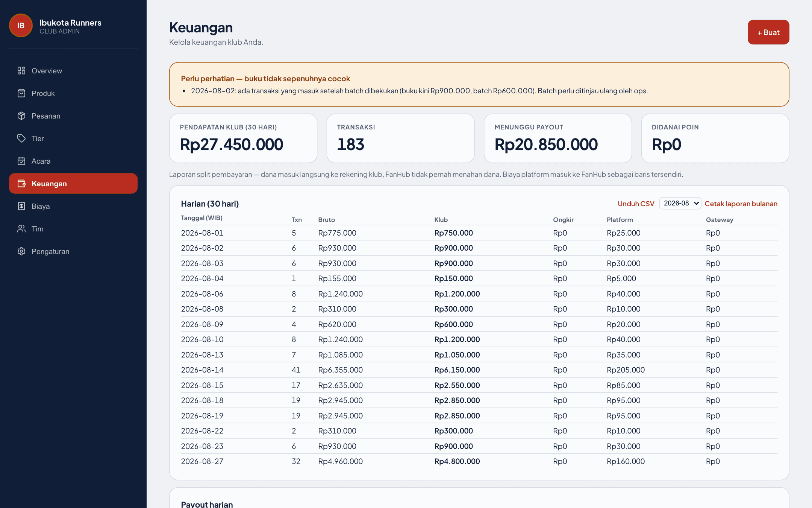Viewport: 812px width, 508px height.
Task: Click the Produk shopping bag icon
Action: click(x=21, y=93)
